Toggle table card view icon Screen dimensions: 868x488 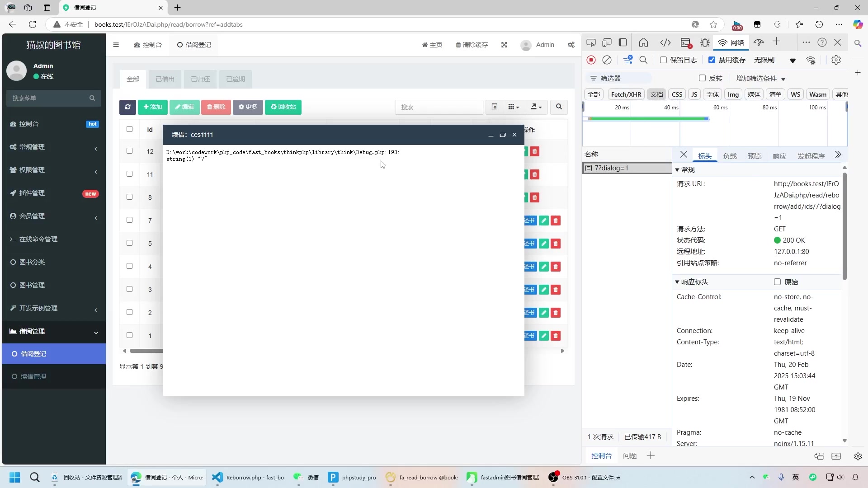click(495, 107)
